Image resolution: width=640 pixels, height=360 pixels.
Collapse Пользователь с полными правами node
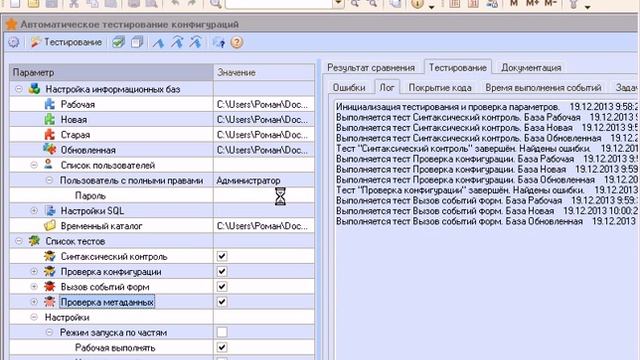click(x=49, y=180)
